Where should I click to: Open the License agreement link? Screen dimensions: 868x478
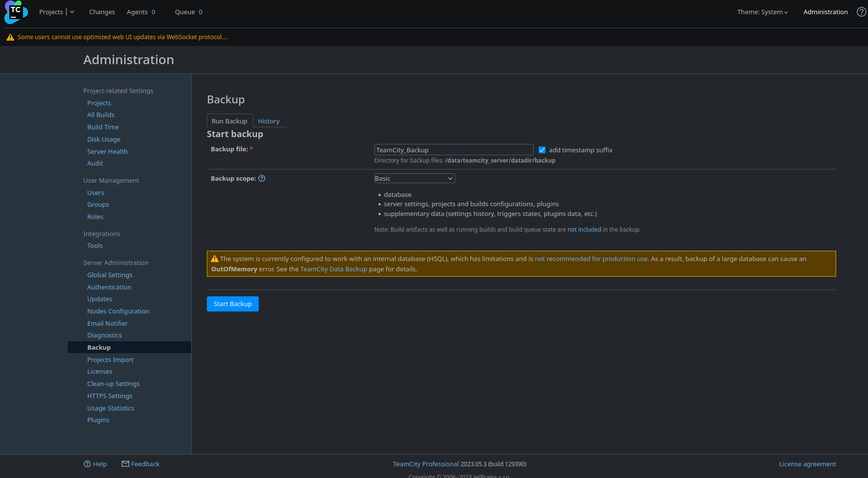coord(807,464)
